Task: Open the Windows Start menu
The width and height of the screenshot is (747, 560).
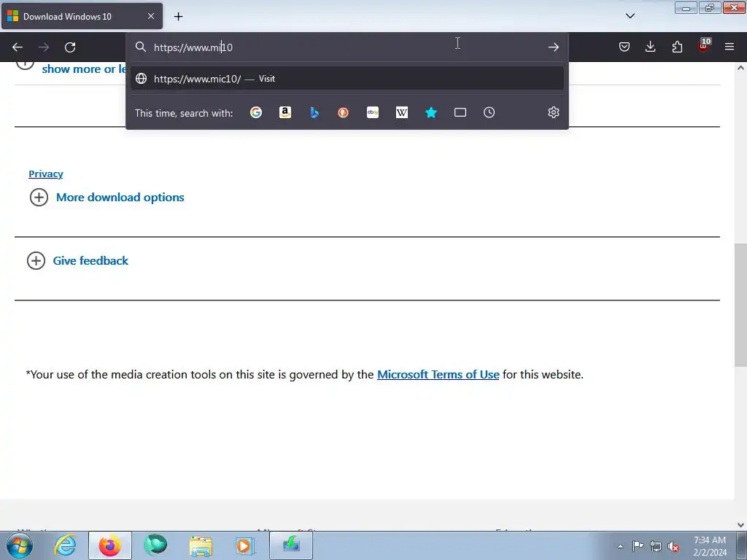Action: [20, 545]
